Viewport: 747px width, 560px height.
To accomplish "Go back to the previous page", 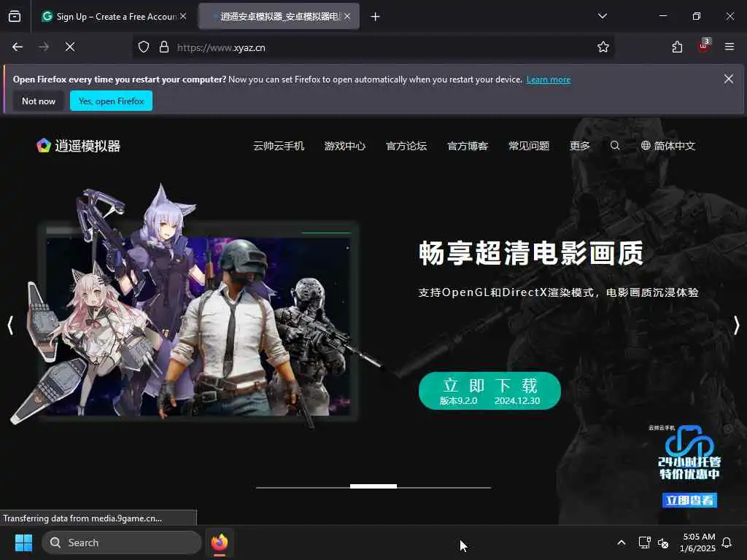I will tap(18, 47).
